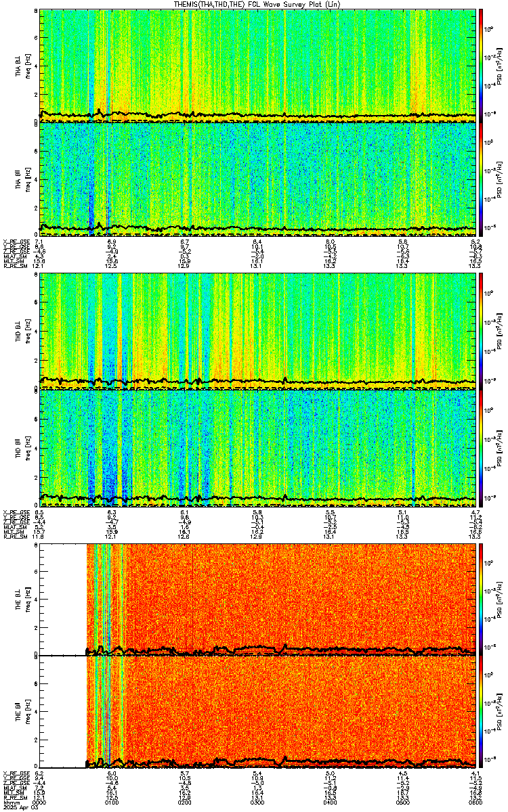
Task: Click the color bar beside THE B∥ panel
Action: 481,710
